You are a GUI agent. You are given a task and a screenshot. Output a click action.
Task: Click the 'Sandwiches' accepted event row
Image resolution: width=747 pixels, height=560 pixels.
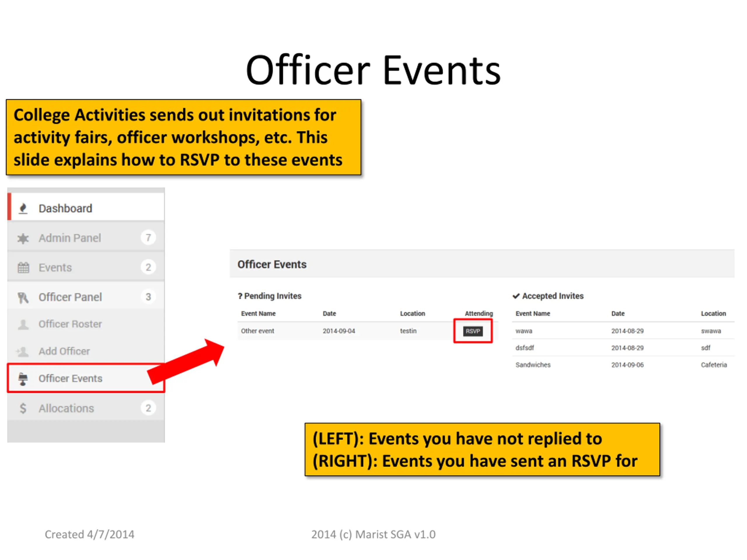(x=623, y=365)
